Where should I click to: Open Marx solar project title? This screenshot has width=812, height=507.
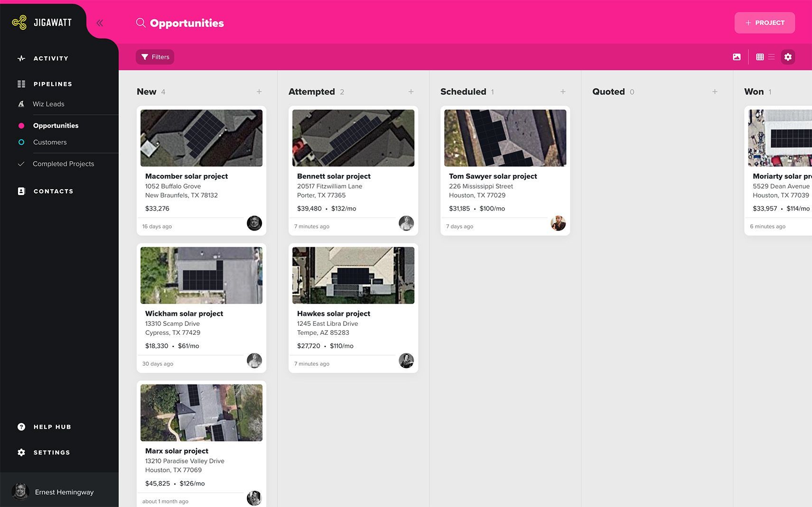[x=177, y=451]
